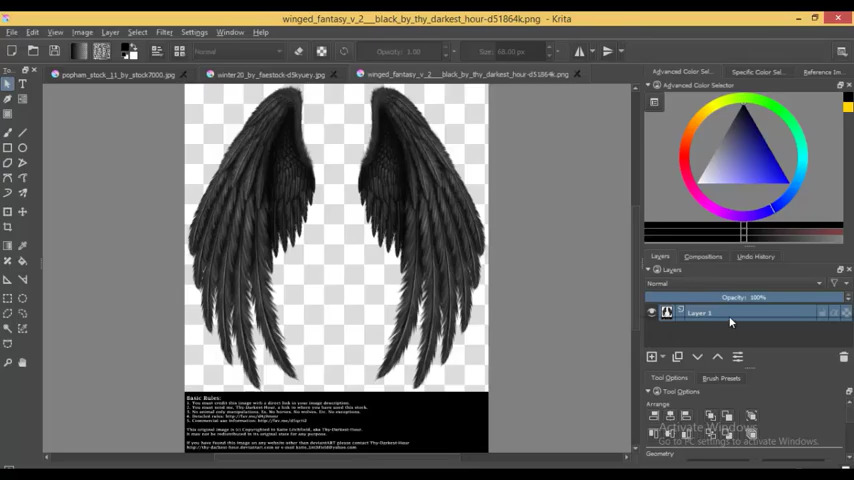Select the Move tool
Screen dimensions: 854x480
[22, 212]
